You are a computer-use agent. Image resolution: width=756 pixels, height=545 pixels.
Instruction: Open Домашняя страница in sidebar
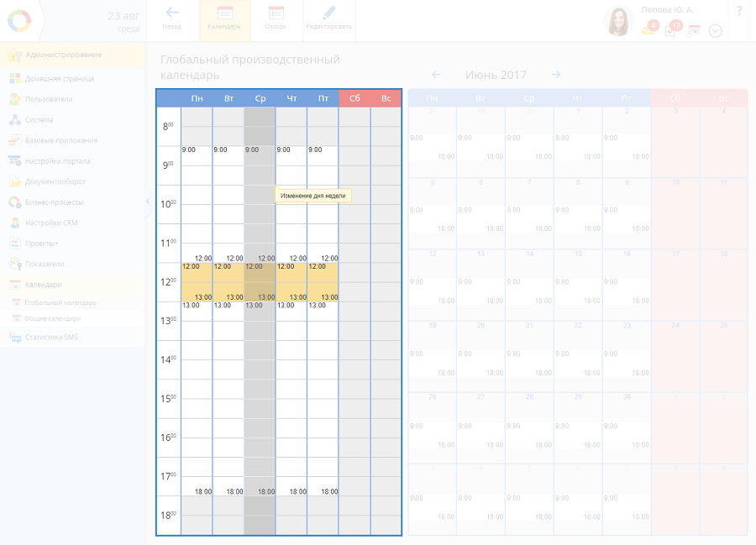click(x=72, y=79)
